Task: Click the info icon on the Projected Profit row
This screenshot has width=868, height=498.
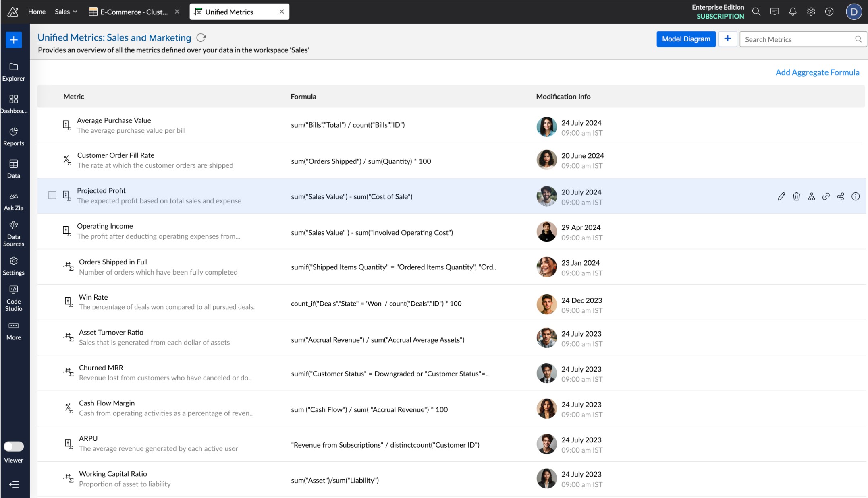Action: click(855, 196)
